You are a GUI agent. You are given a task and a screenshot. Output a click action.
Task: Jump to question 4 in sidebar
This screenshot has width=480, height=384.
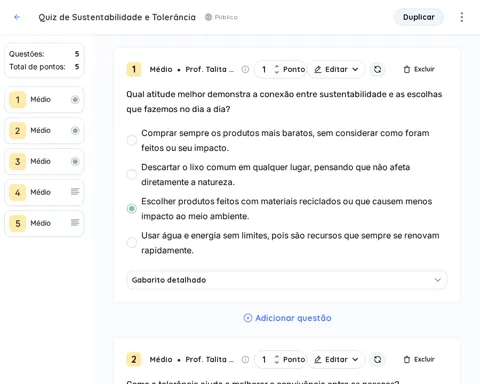(44, 192)
